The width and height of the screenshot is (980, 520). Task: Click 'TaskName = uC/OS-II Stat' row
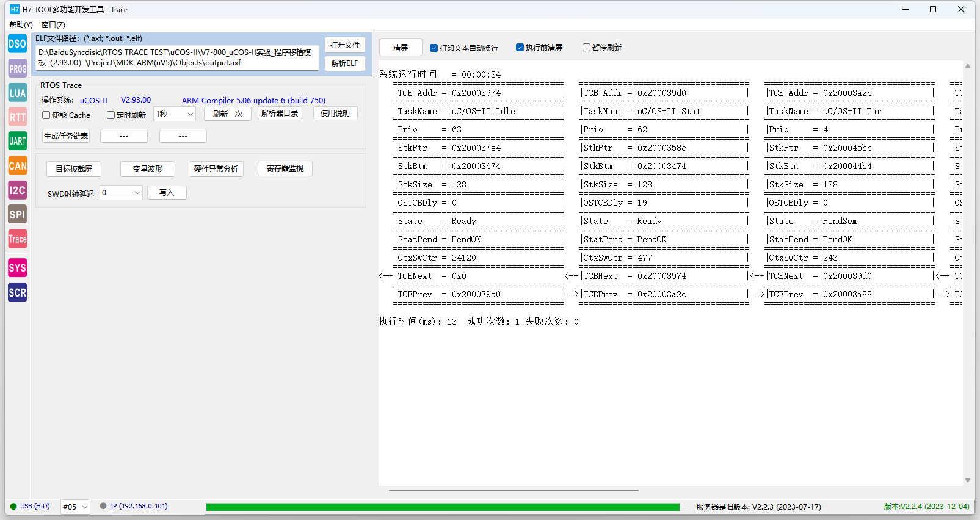click(642, 111)
